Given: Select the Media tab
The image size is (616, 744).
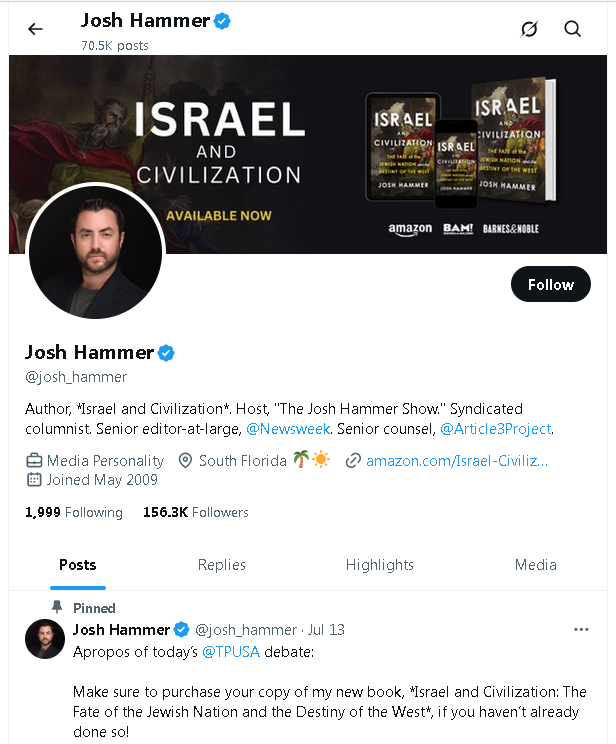Looking at the screenshot, I should [535, 565].
